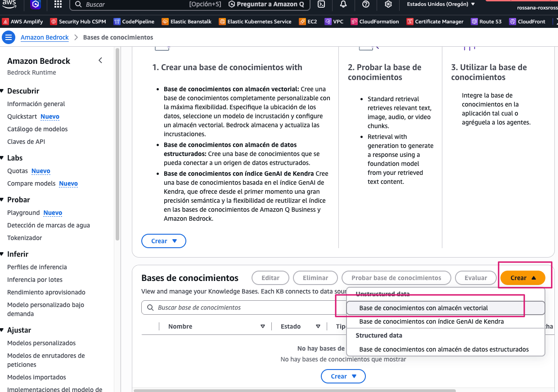Screen dimensions: 558x392
Task: Open the EC2 shortcut
Action: 308,22
